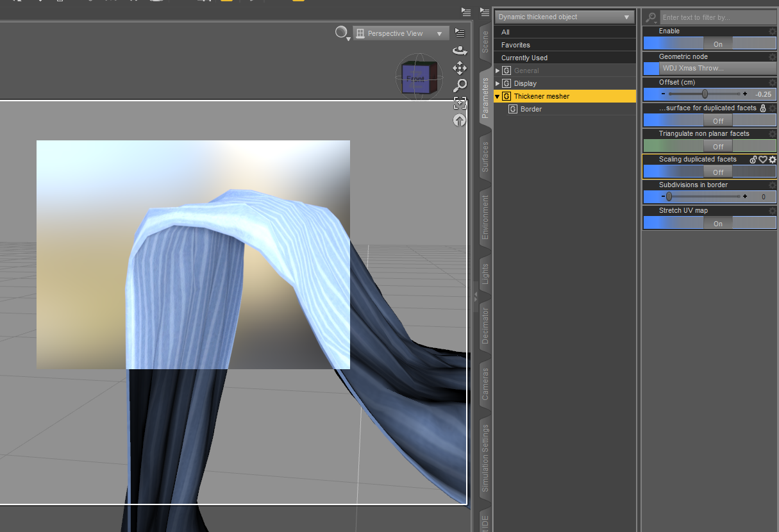Select the zoom magnifier viewport icon
The image size is (779, 532).
(460, 85)
